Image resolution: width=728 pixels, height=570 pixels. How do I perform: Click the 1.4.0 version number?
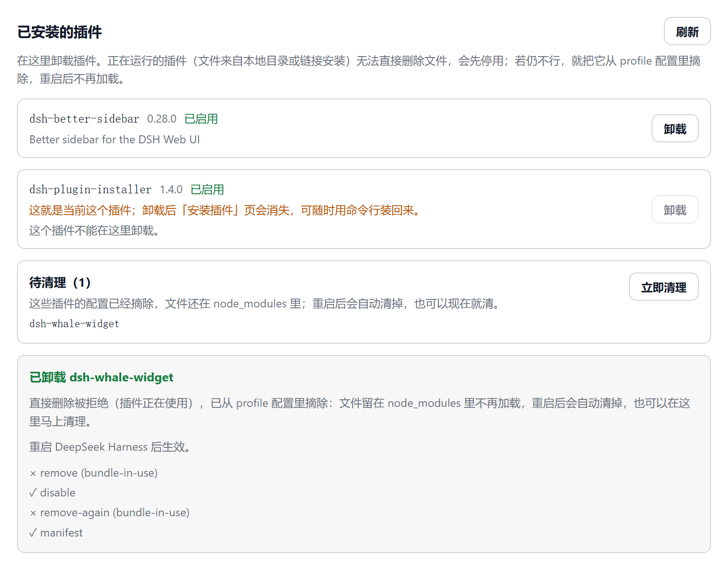(171, 190)
